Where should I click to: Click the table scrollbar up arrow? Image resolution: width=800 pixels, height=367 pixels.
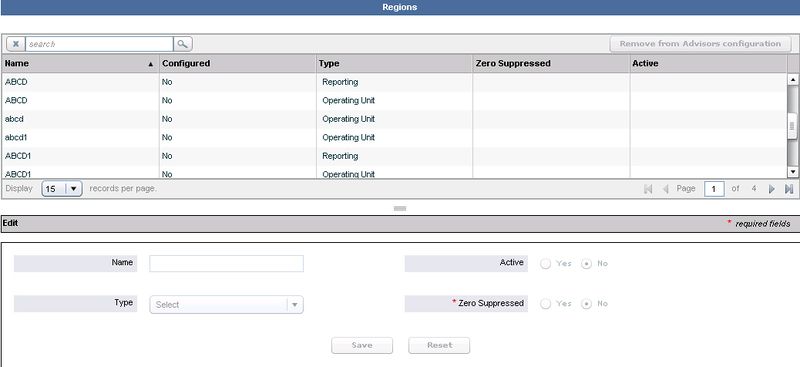(x=793, y=79)
